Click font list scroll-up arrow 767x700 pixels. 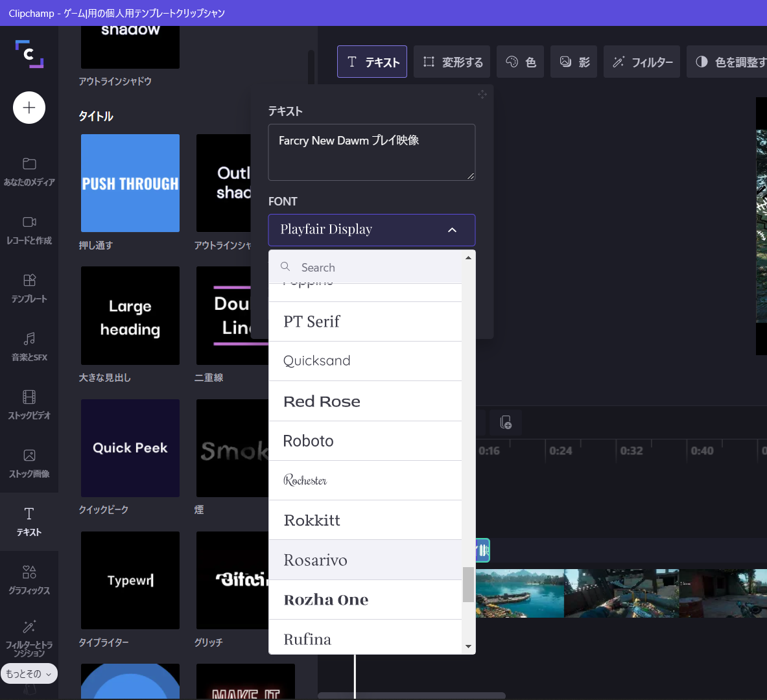[x=468, y=258]
